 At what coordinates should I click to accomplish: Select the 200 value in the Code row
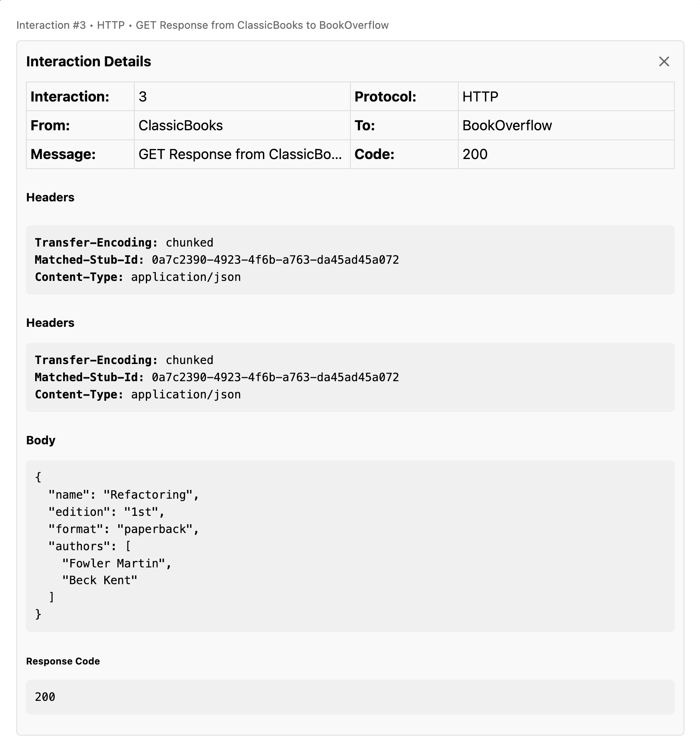click(475, 154)
